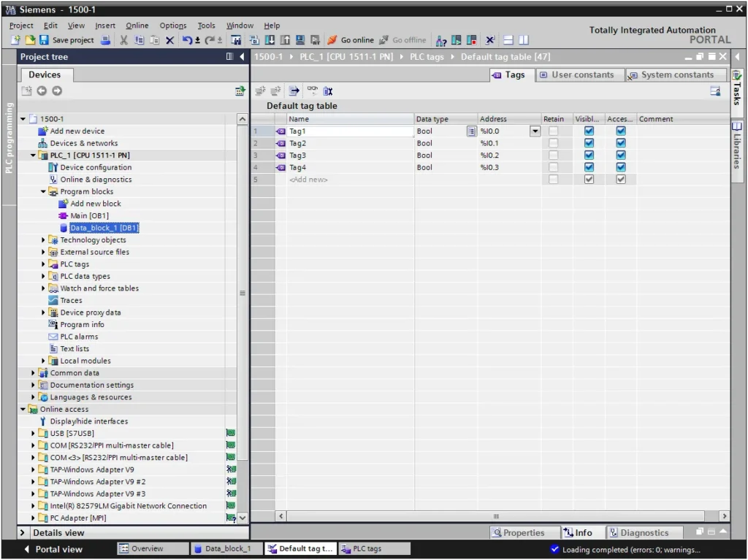
Task: Click the Export tags icon in tag table toolbar
Action: click(294, 91)
